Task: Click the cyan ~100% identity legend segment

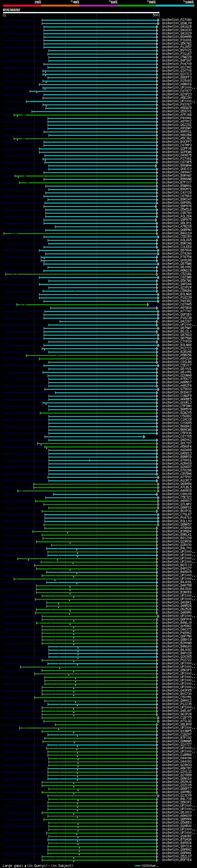Action: pyautogui.click(x=175, y=6)
